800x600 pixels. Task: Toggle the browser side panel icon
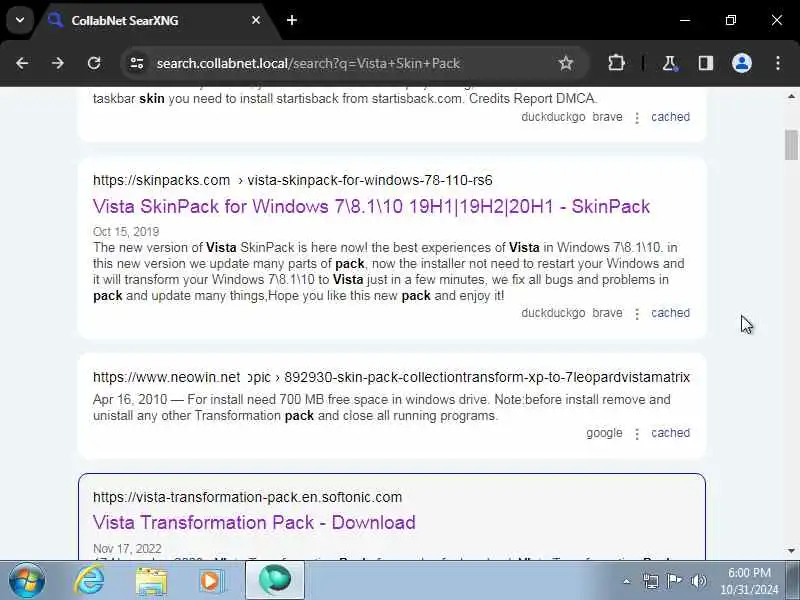pos(706,63)
